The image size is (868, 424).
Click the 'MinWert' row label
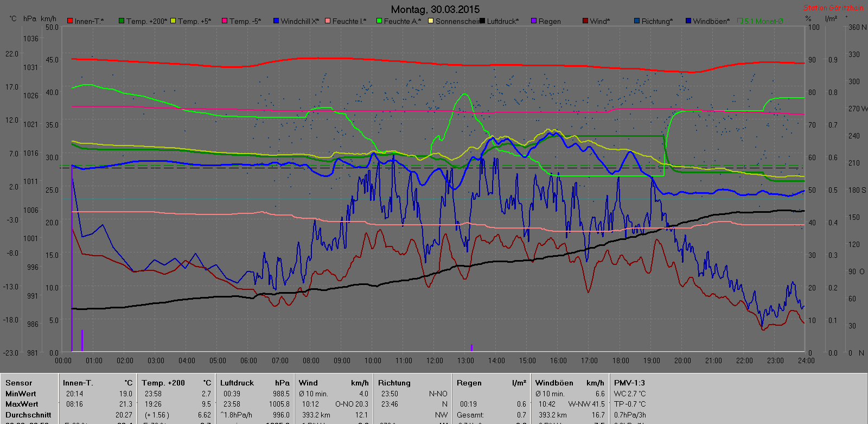tap(21, 394)
